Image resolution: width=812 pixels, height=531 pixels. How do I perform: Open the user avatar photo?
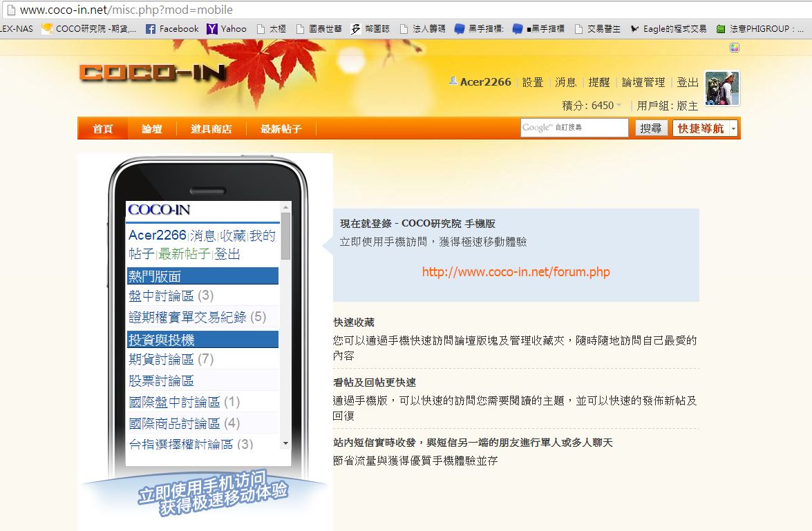pyautogui.click(x=722, y=88)
